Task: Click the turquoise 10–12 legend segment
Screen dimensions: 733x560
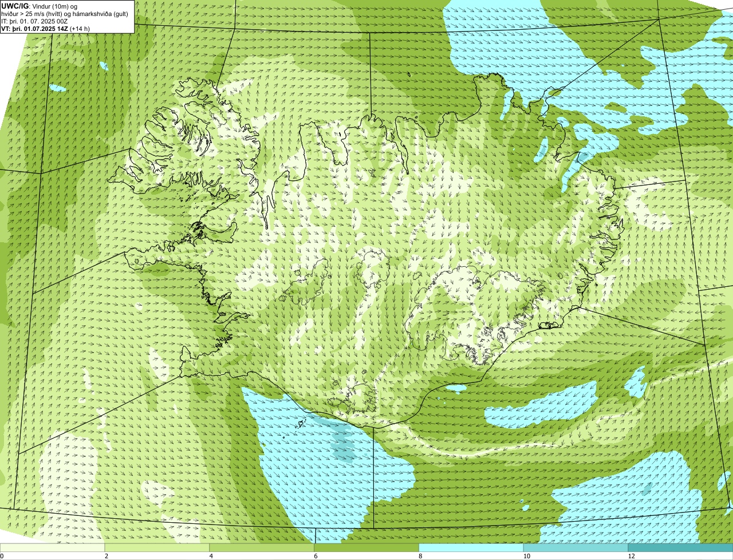Action: tap(576, 547)
